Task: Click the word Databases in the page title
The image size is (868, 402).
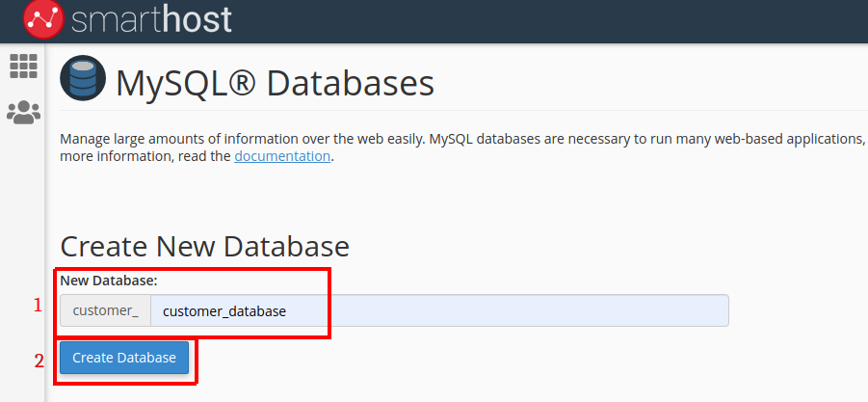Action: coord(350,84)
